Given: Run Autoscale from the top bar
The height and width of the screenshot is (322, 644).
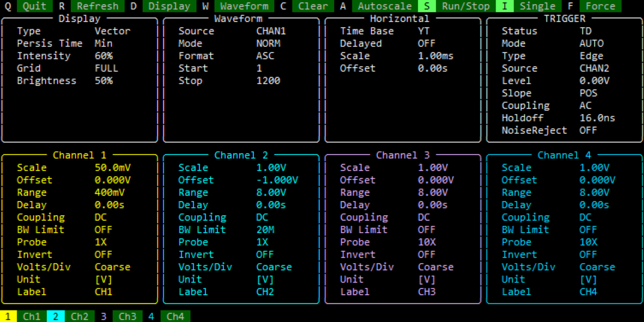Looking at the screenshot, I should 385,6.
